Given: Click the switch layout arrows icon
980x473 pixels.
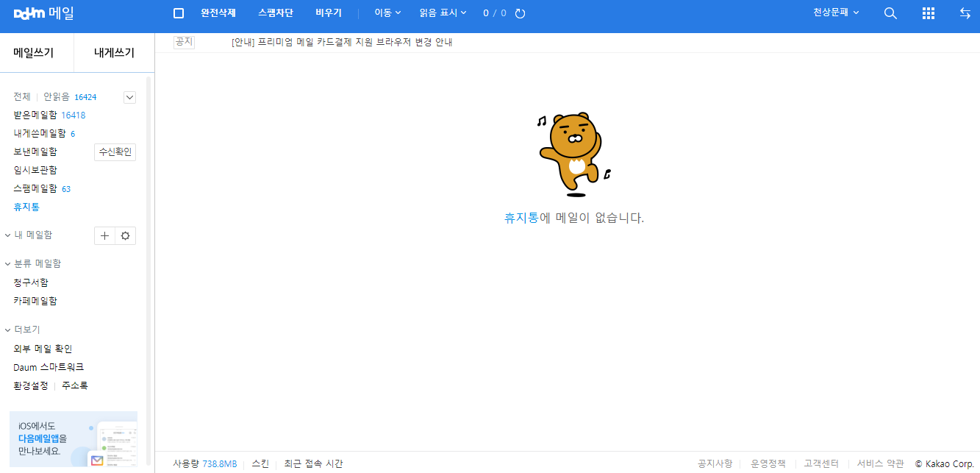Looking at the screenshot, I should [965, 13].
